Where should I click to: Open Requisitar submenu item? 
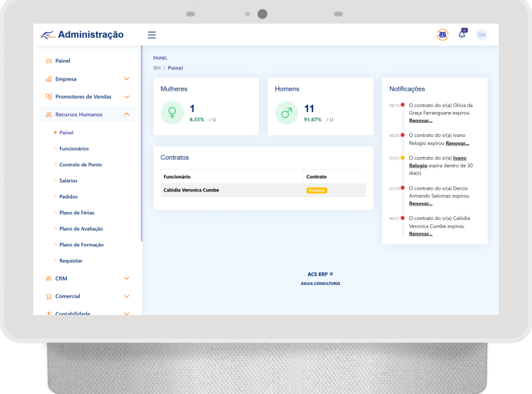(x=71, y=261)
